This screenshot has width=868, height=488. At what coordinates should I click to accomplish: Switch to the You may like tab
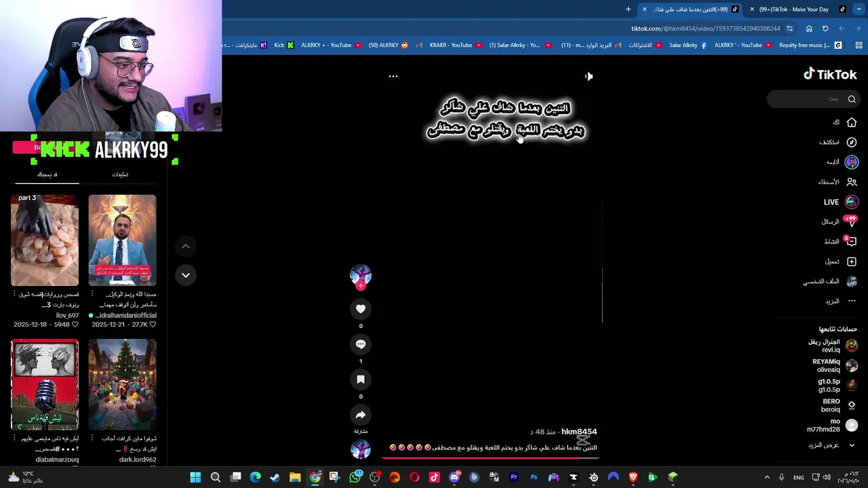click(47, 175)
